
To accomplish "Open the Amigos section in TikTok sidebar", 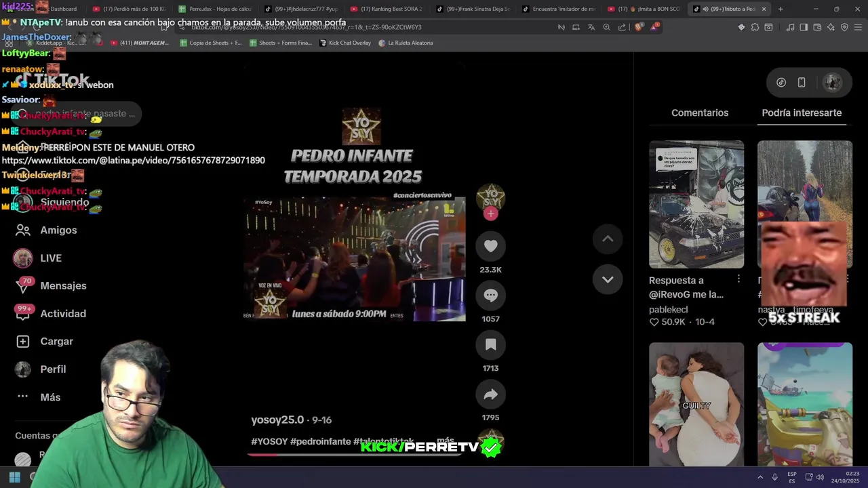I will pos(46,230).
